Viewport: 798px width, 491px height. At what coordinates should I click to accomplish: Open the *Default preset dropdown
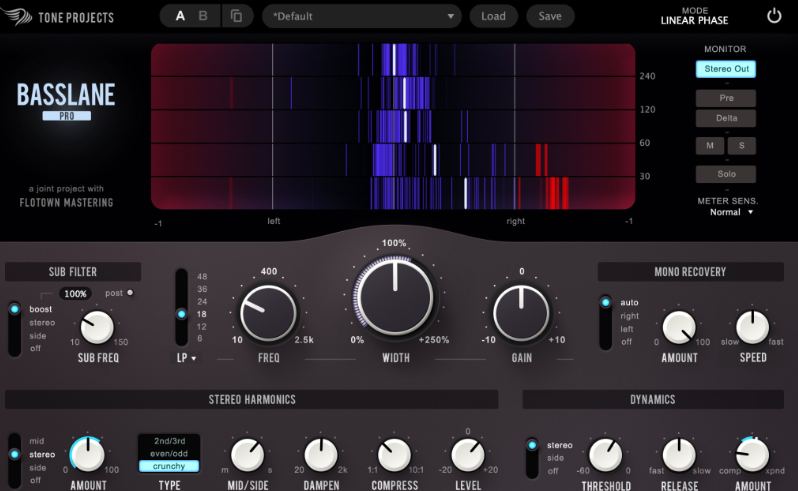pyautogui.click(x=362, y=16)
